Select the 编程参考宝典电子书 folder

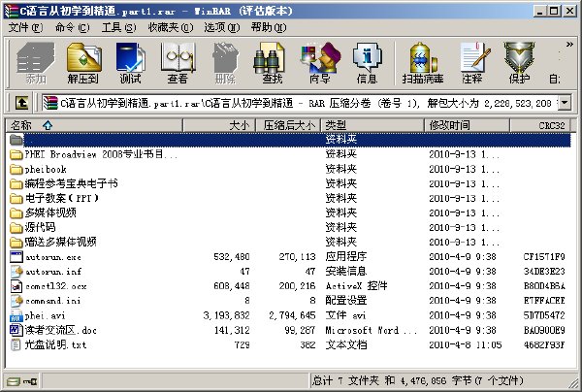point(71,183)
